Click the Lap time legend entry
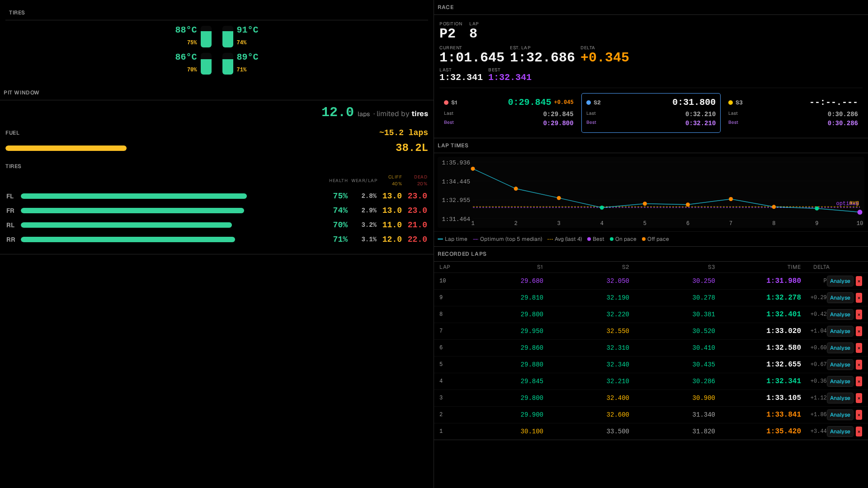 pos(453,239)
